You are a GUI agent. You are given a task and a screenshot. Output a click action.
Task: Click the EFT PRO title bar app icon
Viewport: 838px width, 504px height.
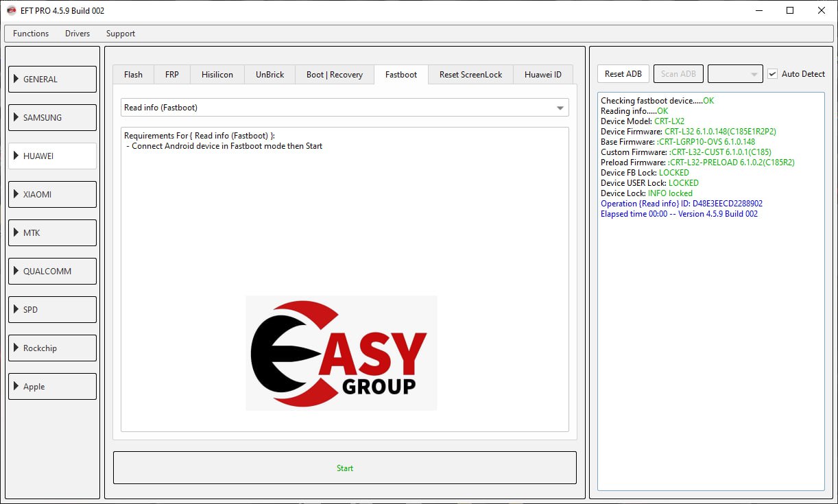(x=11, y=10)
